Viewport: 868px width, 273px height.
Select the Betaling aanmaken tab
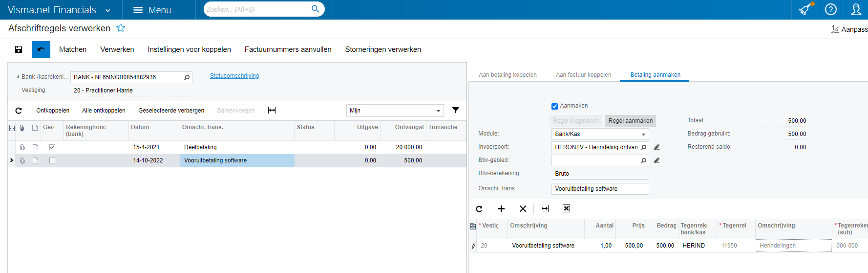[x=655, y=75]
